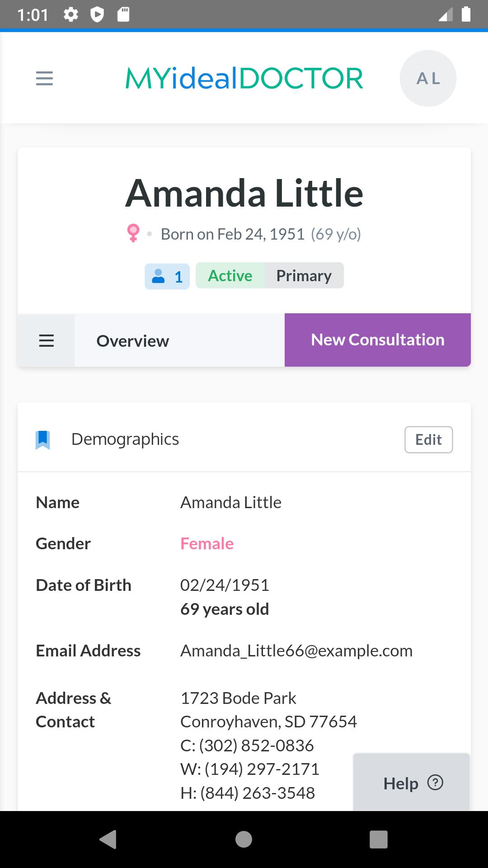This screenshot has height=868, width=488.
Task: Open the patient section list menu
Action: 46,340
